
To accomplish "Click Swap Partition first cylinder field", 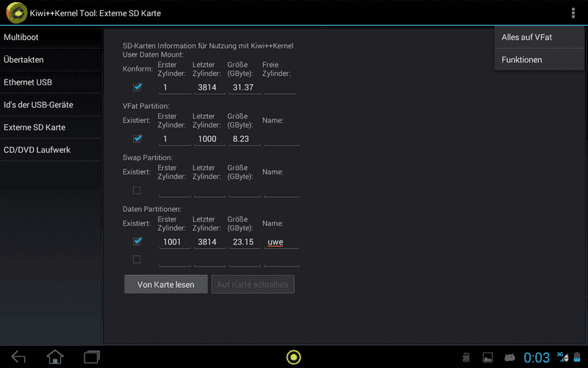I will click(x=175, y=191).
